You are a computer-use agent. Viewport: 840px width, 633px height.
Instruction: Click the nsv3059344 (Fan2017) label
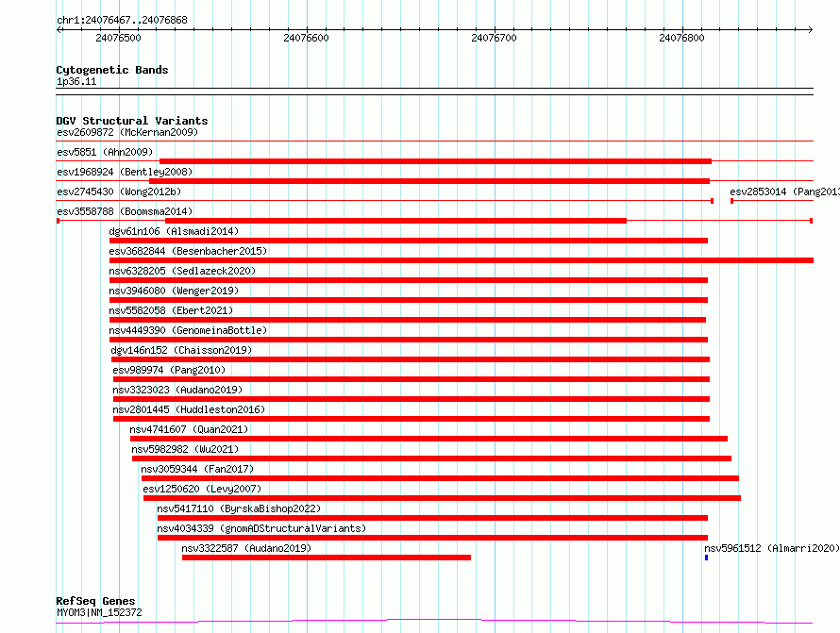[197, 469]
